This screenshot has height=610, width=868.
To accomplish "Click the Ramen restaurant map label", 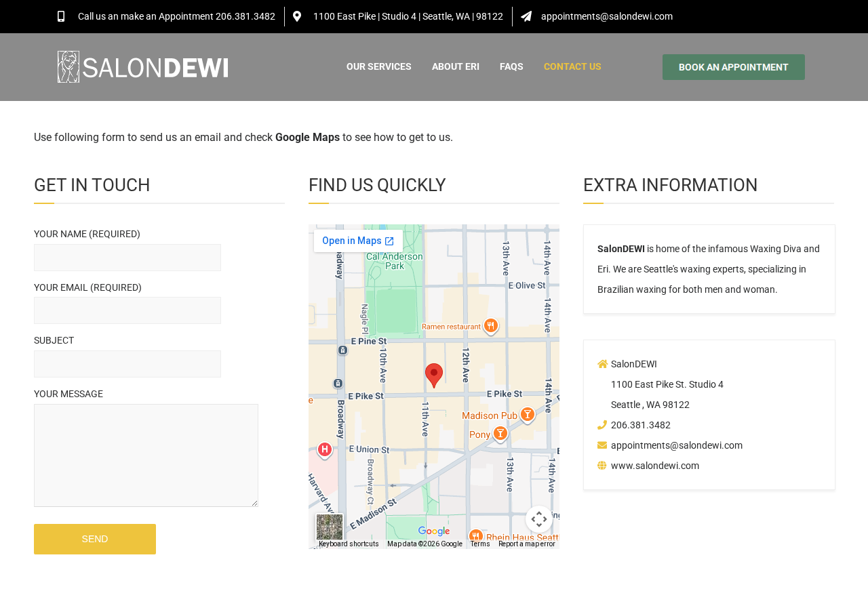I will pos(451,327).
